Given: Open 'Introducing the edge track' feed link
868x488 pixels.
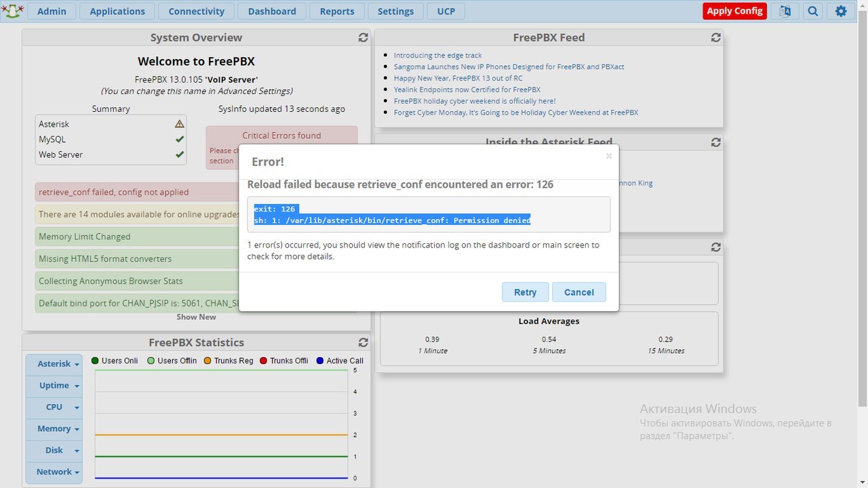Looking at the screenshot, I should pos(438,56).
